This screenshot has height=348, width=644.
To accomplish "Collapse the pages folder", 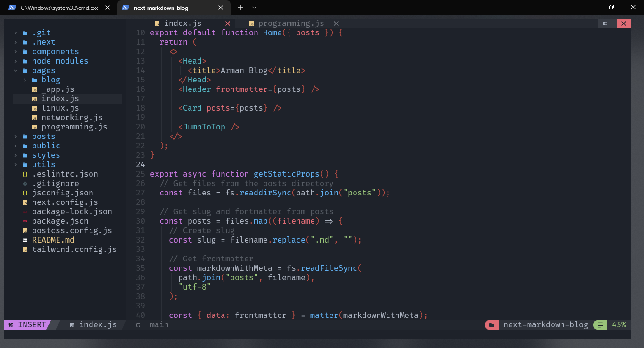I will tap(15, 71).
